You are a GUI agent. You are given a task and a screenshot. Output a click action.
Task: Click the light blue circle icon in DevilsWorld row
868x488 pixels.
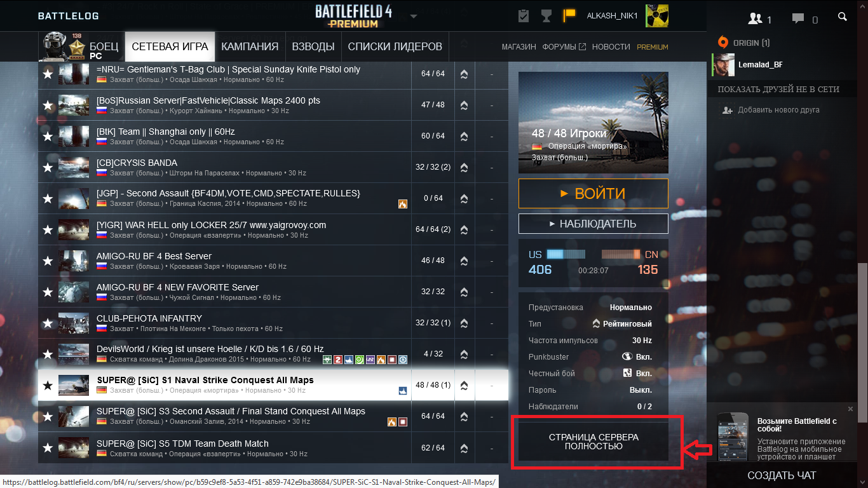click(402, 360)
